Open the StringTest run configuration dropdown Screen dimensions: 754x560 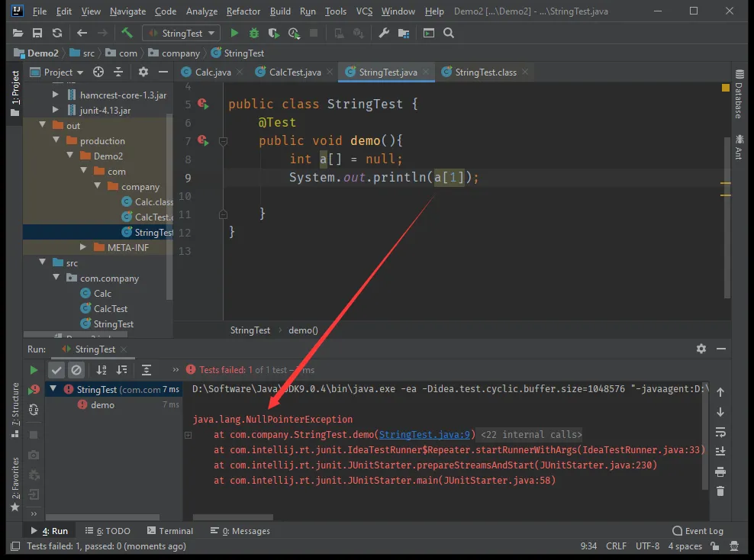tap(181, 33)
